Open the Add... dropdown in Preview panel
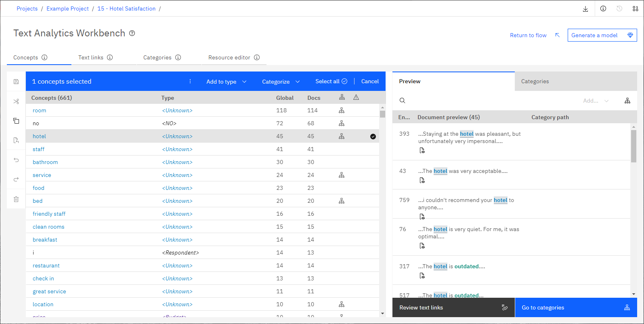This screenshot has height=324, width=644. pyautogui.click(x=596, y=101)
